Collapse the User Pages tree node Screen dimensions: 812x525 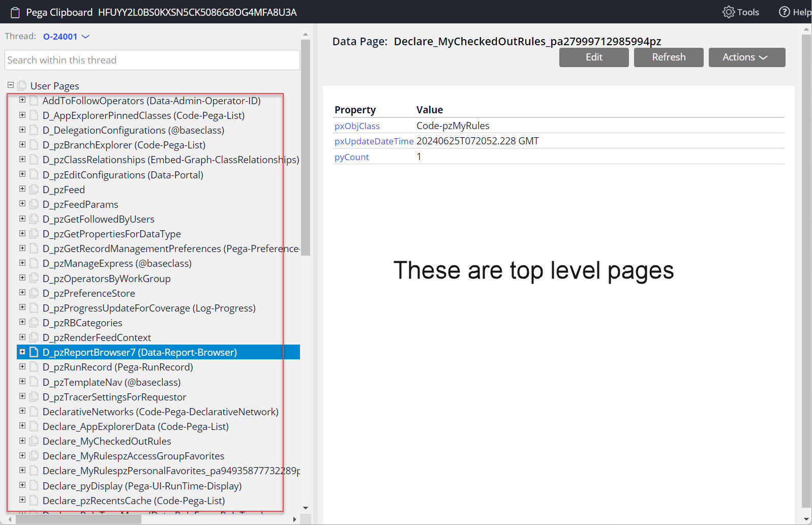tap(11, 85)
